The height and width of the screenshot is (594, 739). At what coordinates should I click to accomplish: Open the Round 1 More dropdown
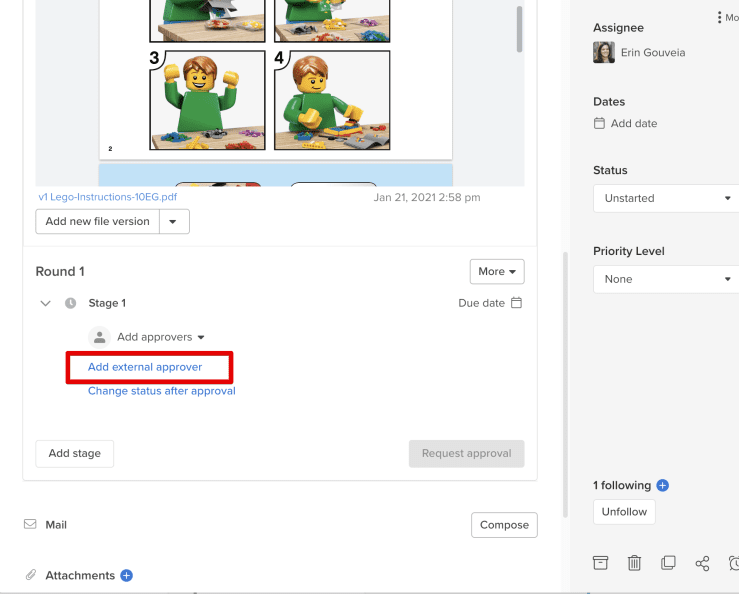click(x=497, y=272)
